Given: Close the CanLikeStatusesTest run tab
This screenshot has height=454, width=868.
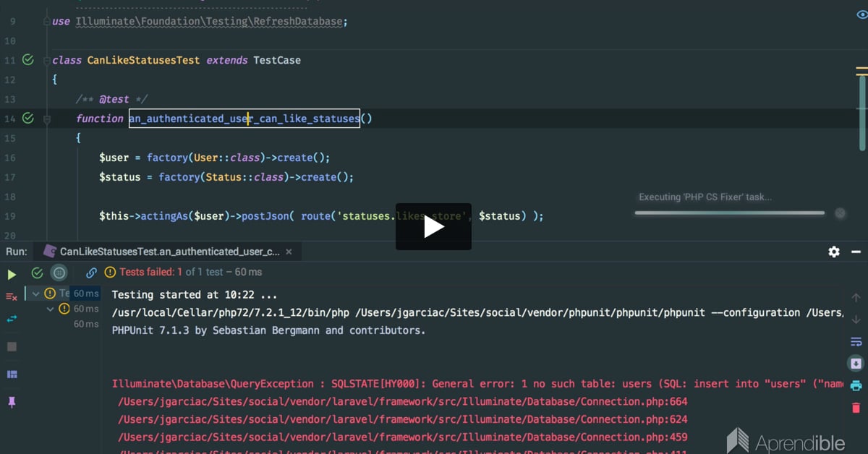Looking at the screenshot, I should tap(289, 252).
